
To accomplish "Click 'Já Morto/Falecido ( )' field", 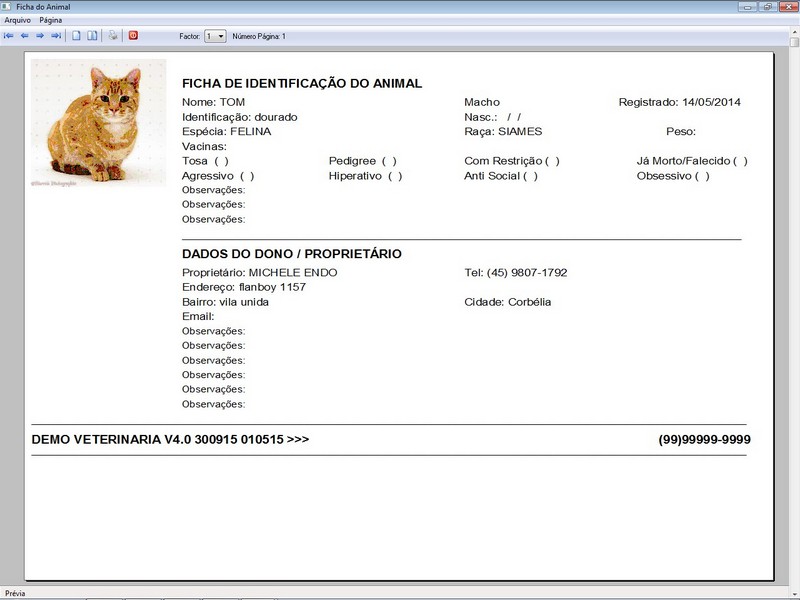I will (x=692, y=161).
